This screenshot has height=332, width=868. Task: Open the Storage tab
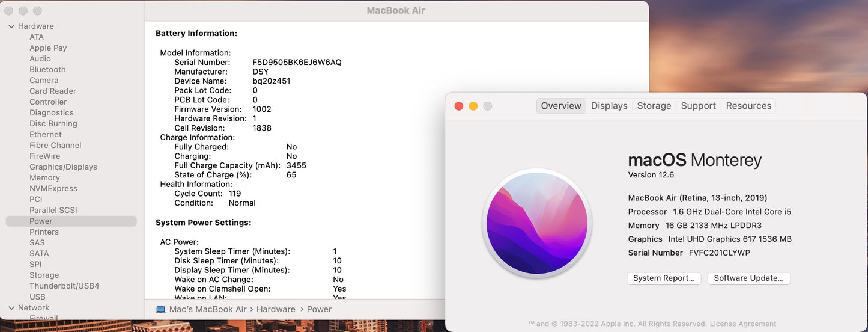tap(654, 106)
